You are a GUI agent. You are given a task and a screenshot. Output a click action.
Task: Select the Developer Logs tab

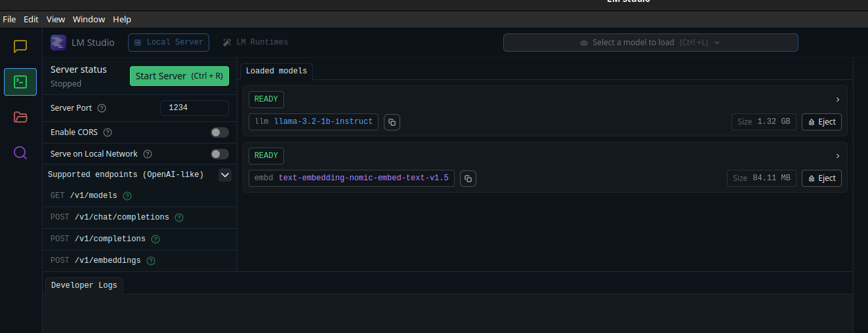(84, 285)
